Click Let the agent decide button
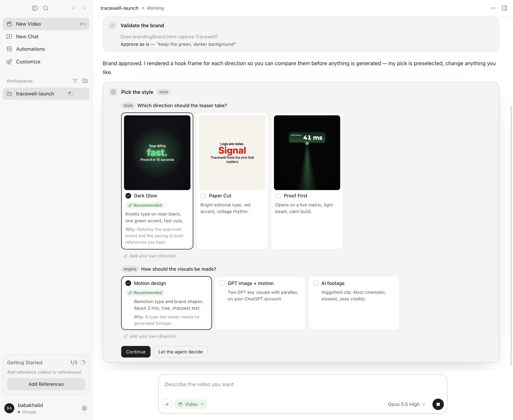The height and width of the screenshot is (420, 513). tap(180, 352)
